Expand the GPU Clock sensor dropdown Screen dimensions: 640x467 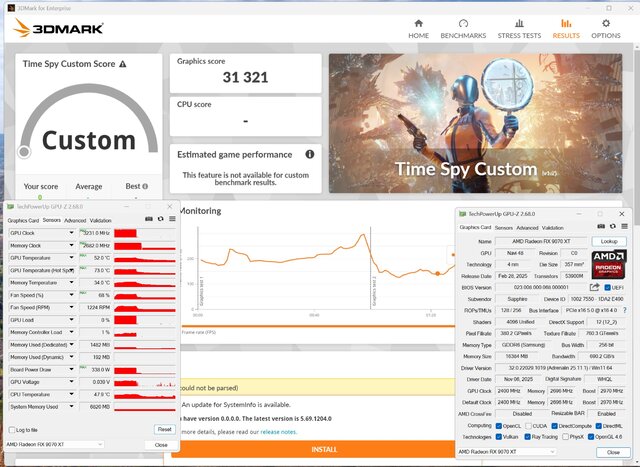(72, 233)
